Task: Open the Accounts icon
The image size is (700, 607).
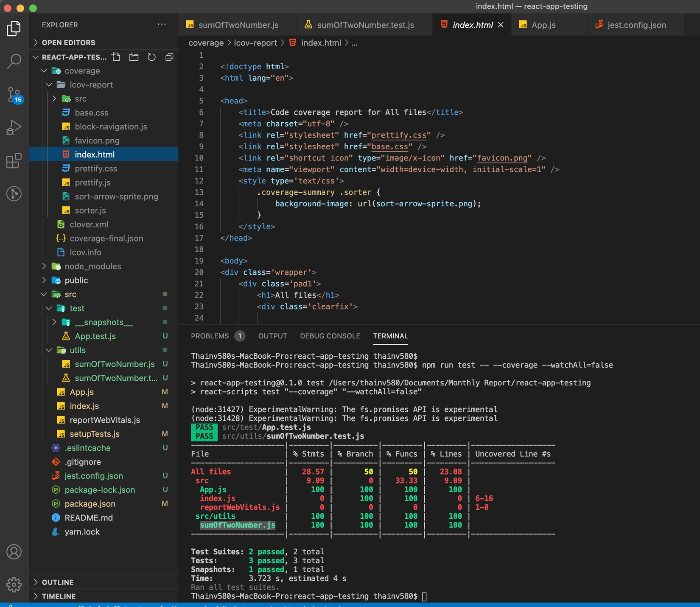Action: (14, 552)
